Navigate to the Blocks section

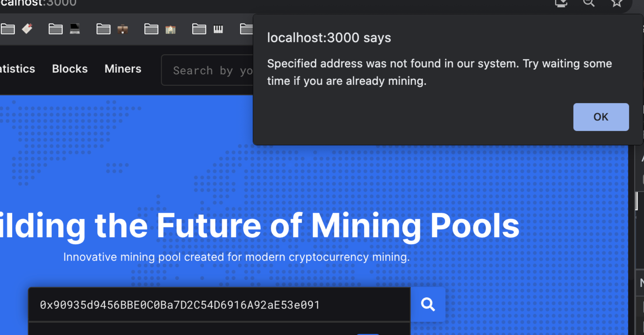pyautogui.click(x=70, y=69)
